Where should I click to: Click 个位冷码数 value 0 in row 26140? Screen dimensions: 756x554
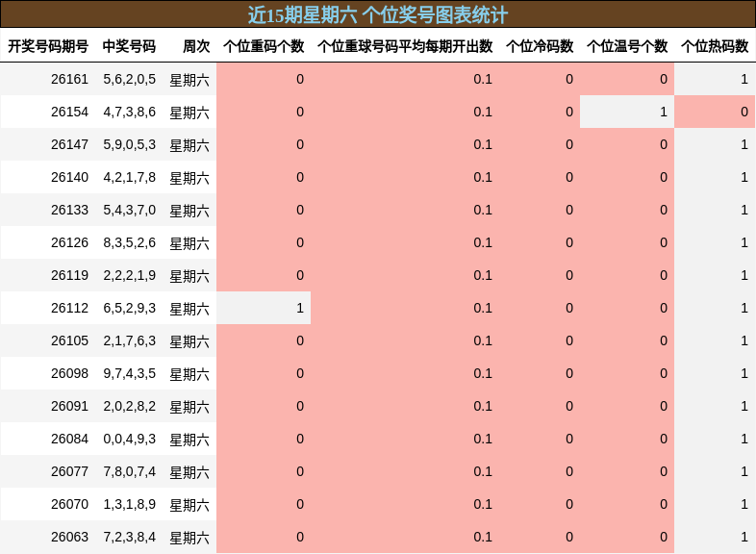569,177
